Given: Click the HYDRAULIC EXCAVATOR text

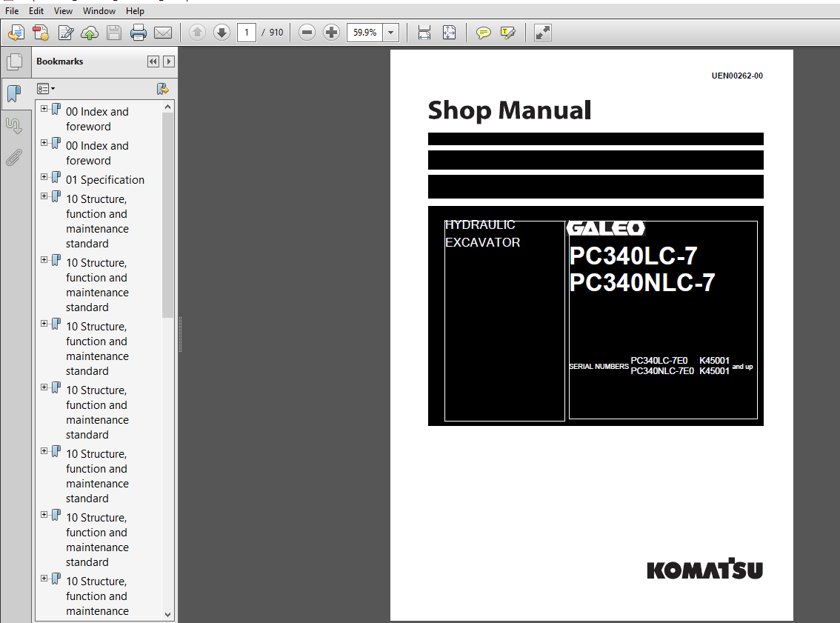Looking at the screenshot, I should [482, 233].
